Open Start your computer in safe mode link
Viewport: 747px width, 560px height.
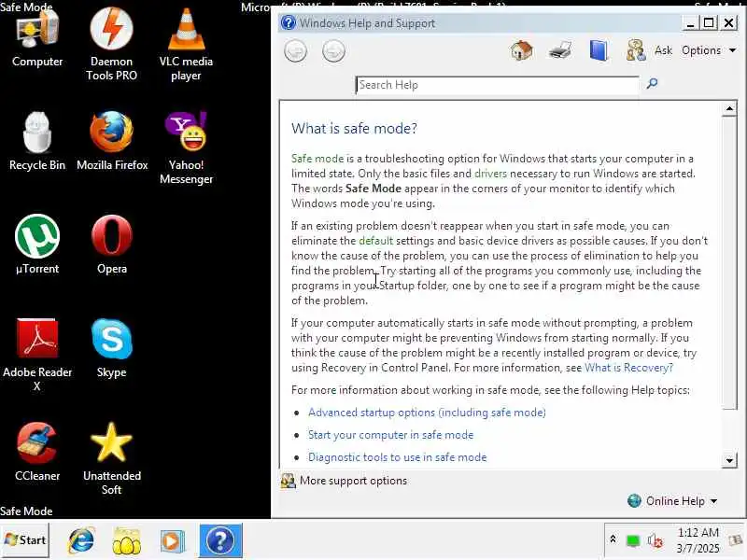click(390, 435)
